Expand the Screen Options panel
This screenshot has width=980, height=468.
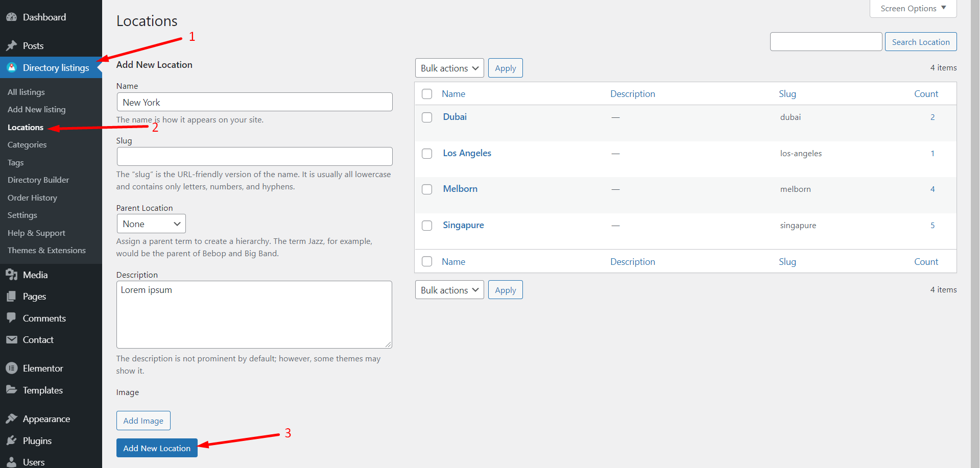pyautogui.click(x=912, y=8)
